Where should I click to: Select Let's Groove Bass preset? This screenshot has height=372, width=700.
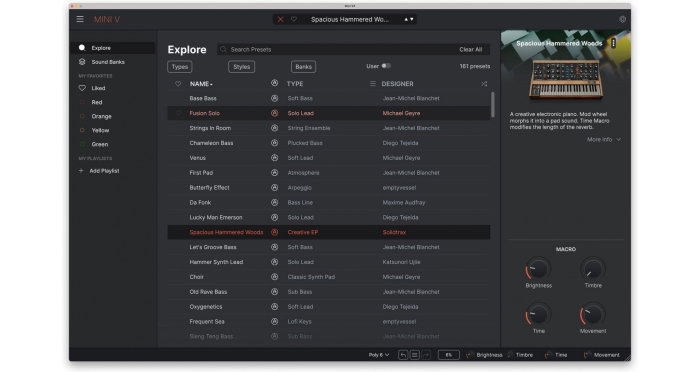[329, 247]
